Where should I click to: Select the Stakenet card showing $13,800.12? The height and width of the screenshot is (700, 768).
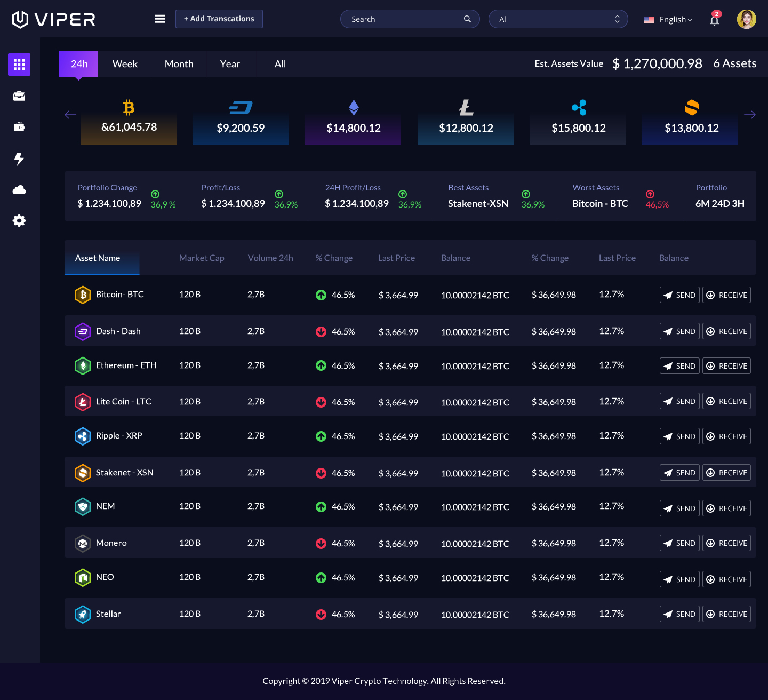[690, 122]
